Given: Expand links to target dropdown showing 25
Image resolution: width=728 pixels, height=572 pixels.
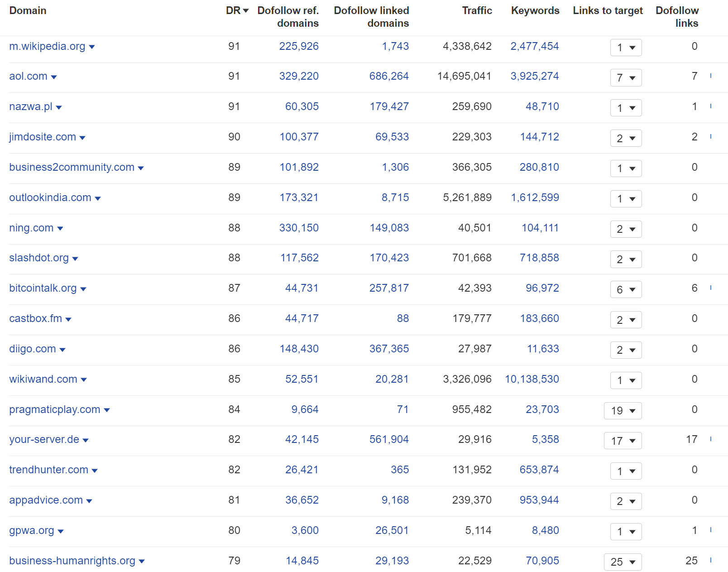Looking at the screenshot, I should 623,562.
